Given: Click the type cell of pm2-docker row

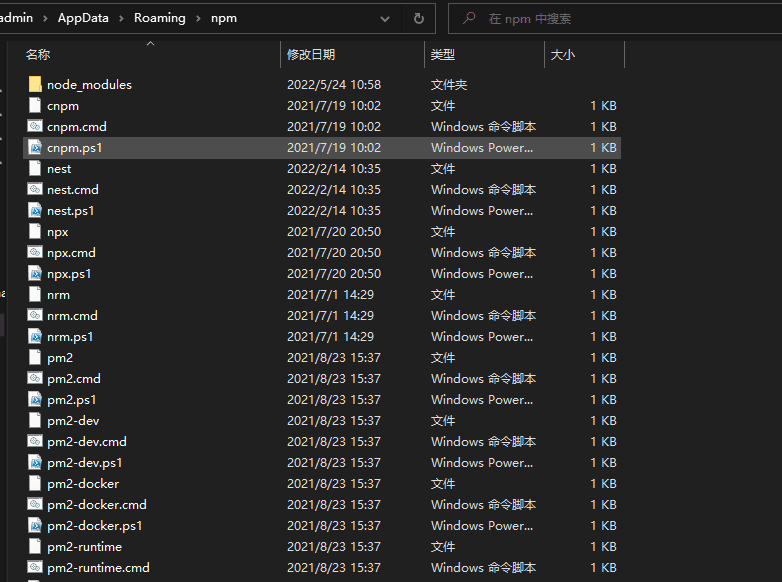Looking at the screenshot, I should point(443,484).
